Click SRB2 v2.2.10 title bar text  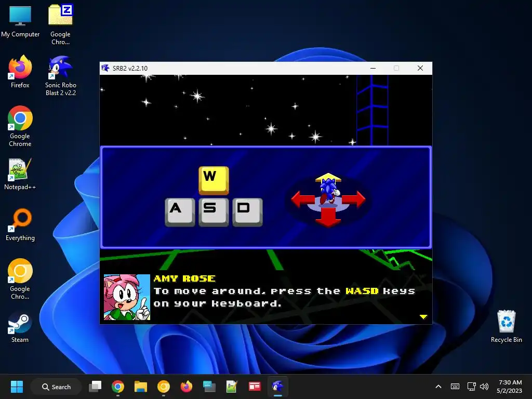[130, 68]
